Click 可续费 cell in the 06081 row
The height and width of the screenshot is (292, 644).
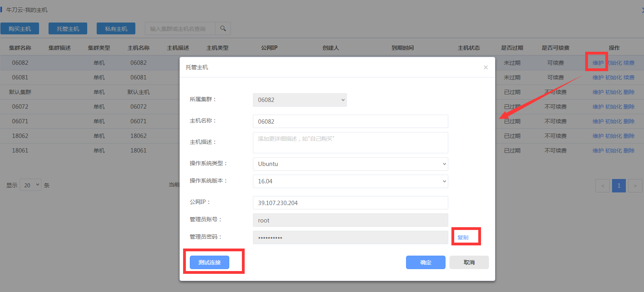tap(556, 77)
